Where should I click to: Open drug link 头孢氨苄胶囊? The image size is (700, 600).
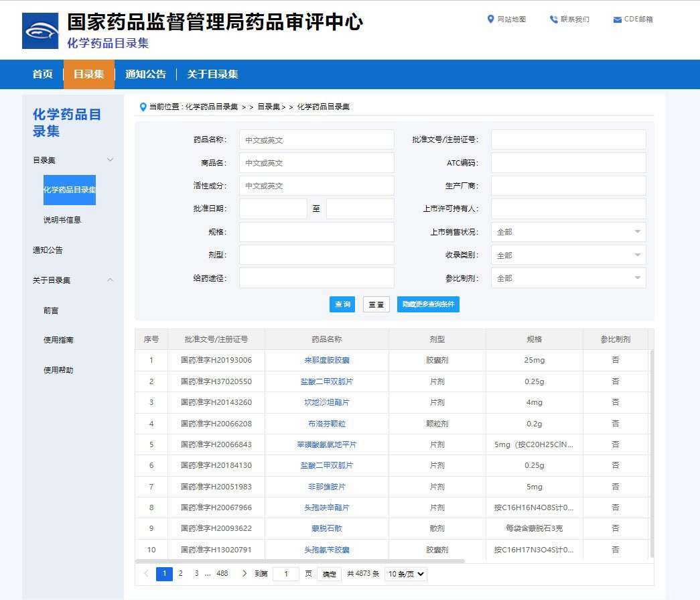click(x=327, y=550)
